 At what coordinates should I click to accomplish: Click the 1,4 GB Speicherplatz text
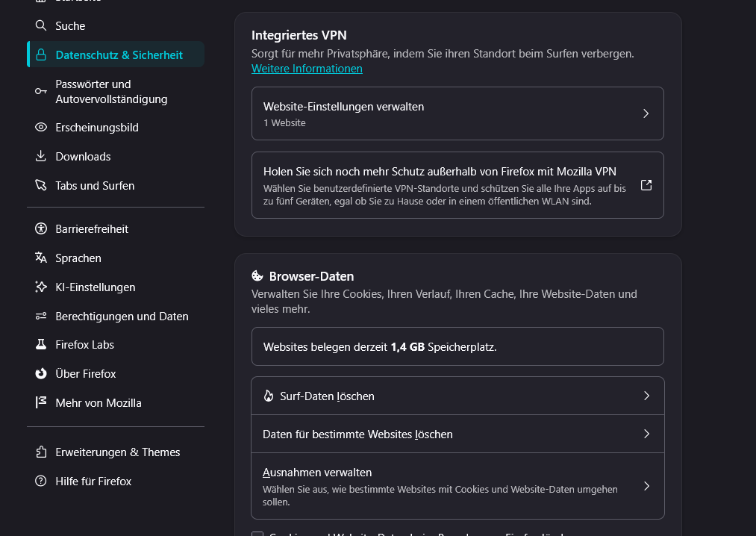click(x=443, y=347)
